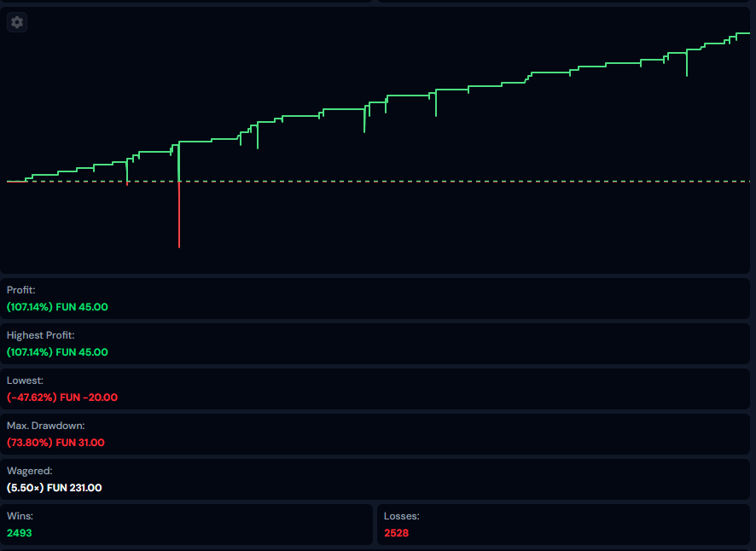The image size is (756, 551).
Task: Select the (5.50×) FUN 231.00 wagered value
Action: 55,488
